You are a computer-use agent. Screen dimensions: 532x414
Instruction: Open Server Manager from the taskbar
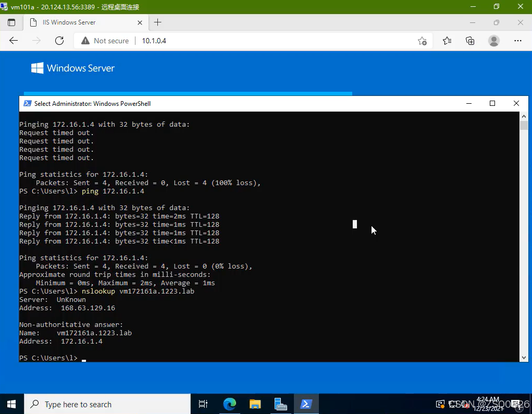point(280,404)
